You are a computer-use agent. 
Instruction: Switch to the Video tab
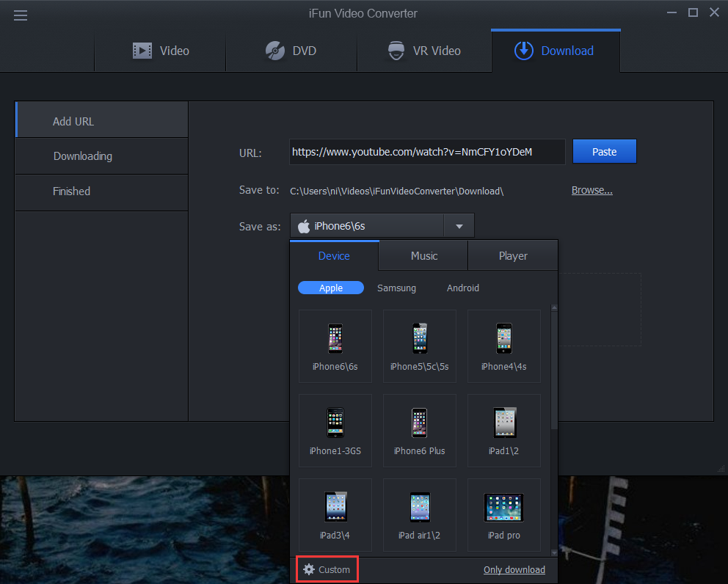click(x=160, y=51)
